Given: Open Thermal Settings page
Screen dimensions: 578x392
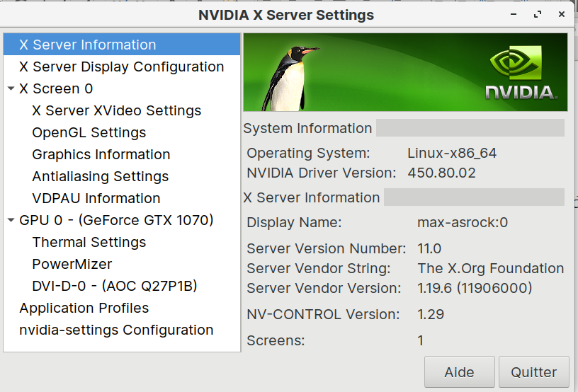Looking at the screenshot, I should pos(89,242).
